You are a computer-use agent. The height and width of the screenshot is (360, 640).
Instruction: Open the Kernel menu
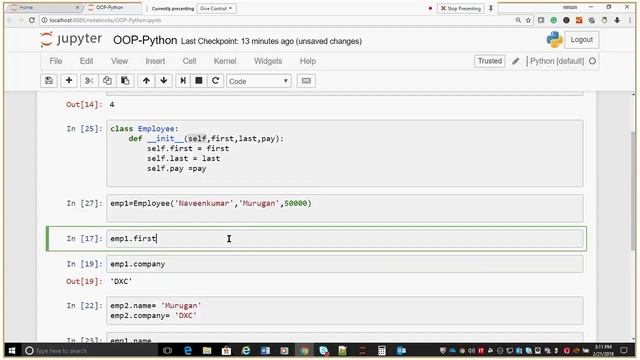pyautogui.click(x=225, y=61)
